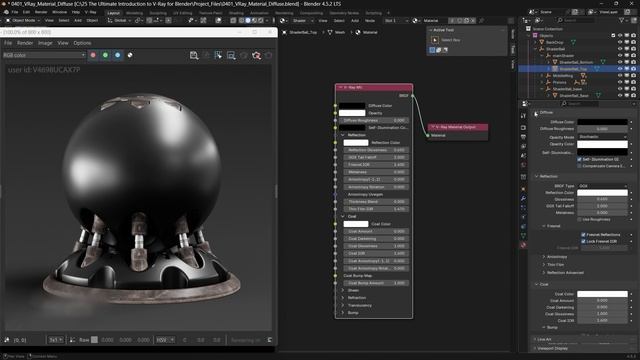Toggle the Lock Fresnel IOR checkbox

(x=583, y=241)
